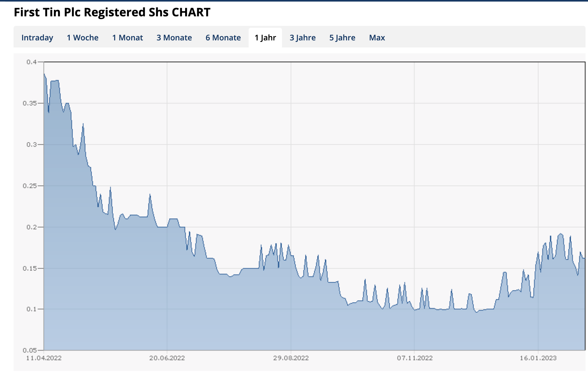Image resolution: width=588 pixels, height=375 pixels.
Task: Switch to 3 Jahre timeframe
Action: [x=303, y=38]
